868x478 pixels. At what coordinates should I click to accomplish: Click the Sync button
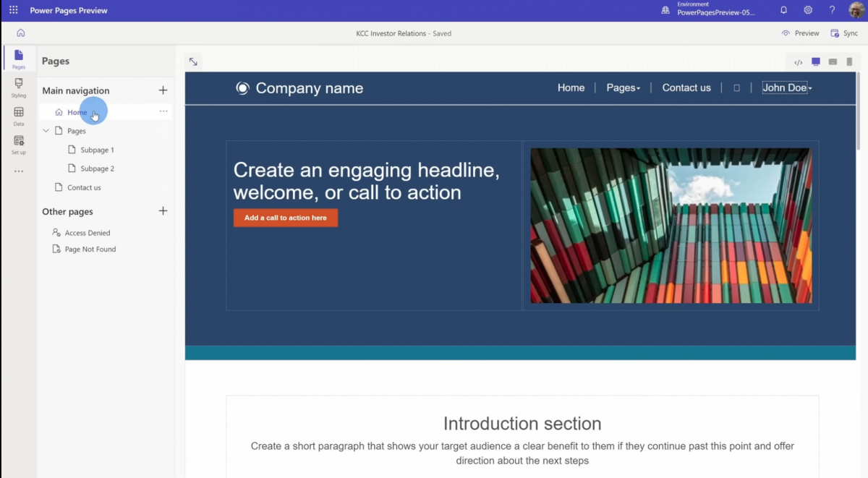click(844, 33)
